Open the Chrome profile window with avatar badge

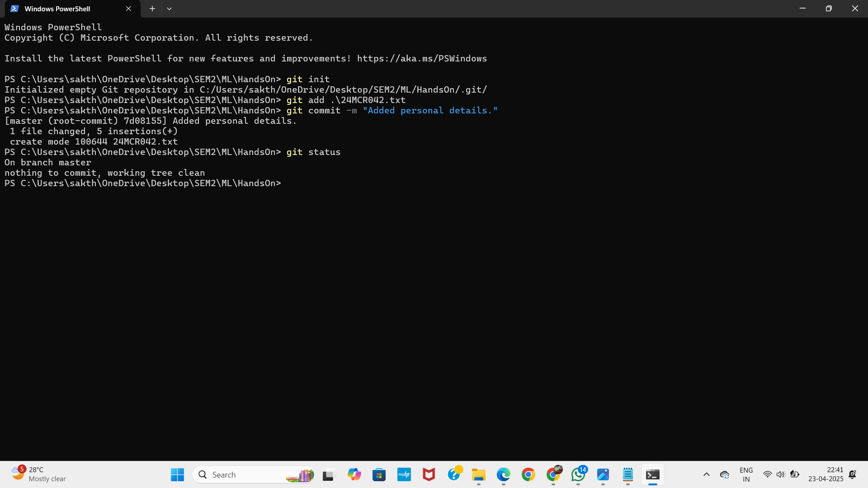pyautogui.click(x=553, y=474)
